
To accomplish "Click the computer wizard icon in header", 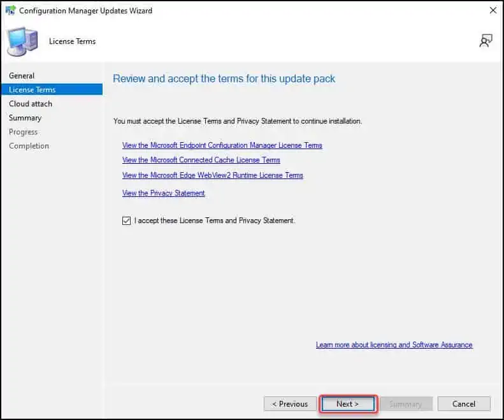I will click(x=22, y=42).
